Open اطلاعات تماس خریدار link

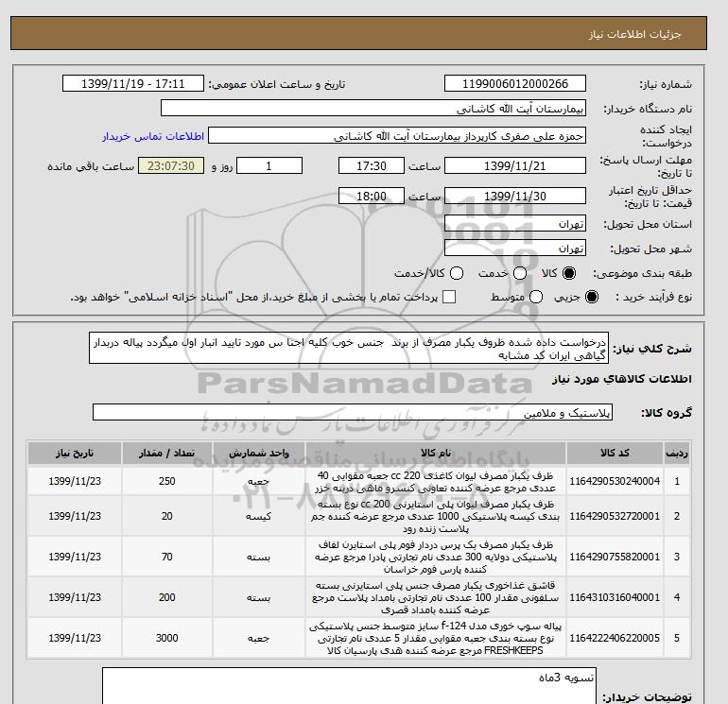coord(153,136)
